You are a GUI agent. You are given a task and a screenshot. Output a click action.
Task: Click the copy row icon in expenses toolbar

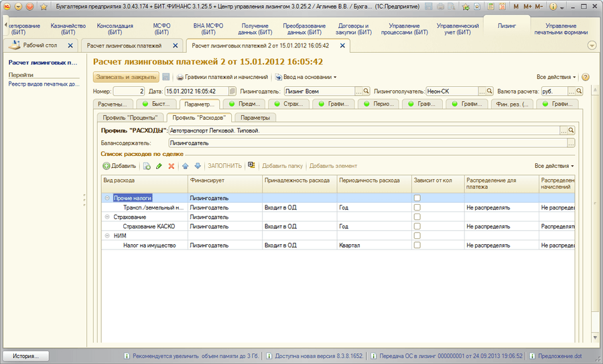pos(147,166)
